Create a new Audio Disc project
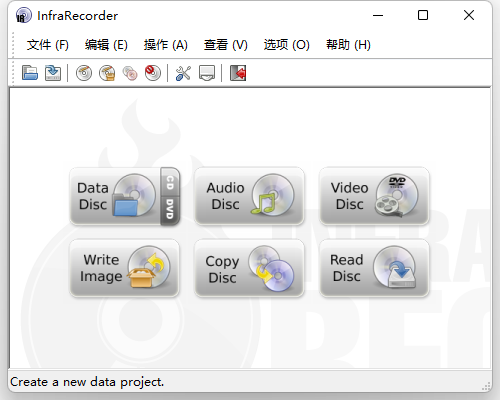The height and width of the screenshot is (400, 500). click(x=249, y=196)
